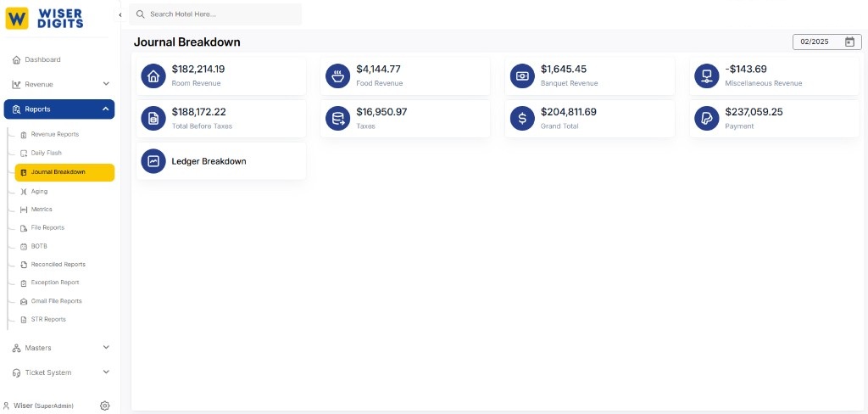Open File Reports

click(x=47, y=227)
